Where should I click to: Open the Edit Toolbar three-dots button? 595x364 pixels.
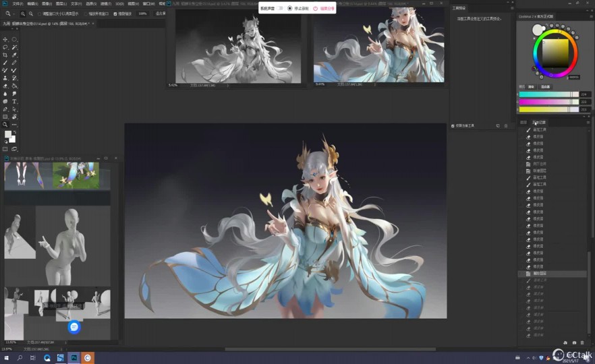pyautogui.click(x=14, y=124)
